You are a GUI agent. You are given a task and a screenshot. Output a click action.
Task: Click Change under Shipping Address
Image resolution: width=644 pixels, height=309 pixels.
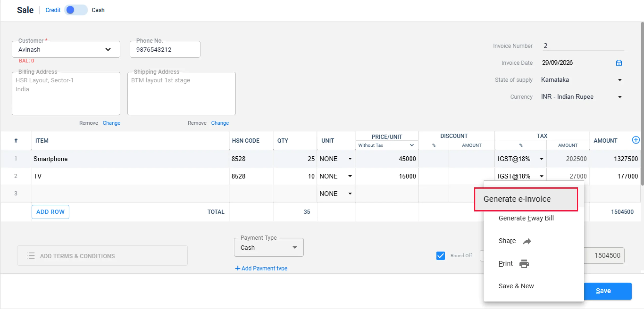click(x=220, y=123)
